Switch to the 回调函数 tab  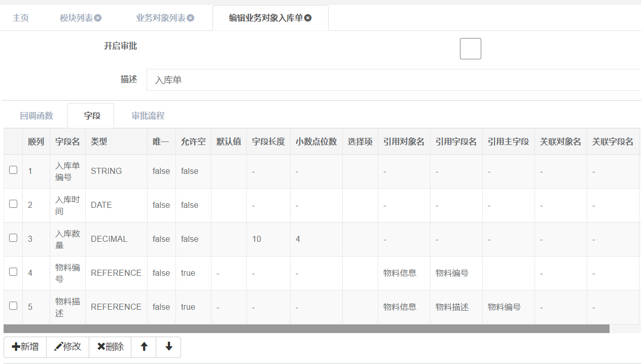click(36, 115)
